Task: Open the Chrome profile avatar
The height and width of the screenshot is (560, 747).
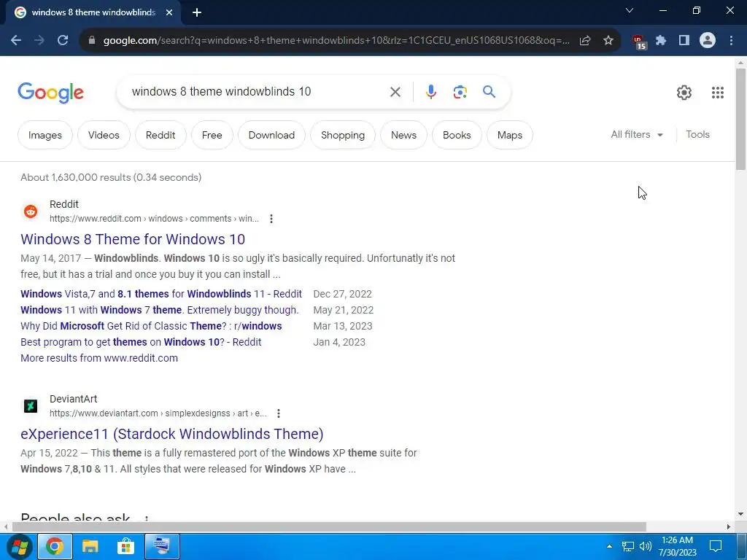Action: (x=708, y=41)
